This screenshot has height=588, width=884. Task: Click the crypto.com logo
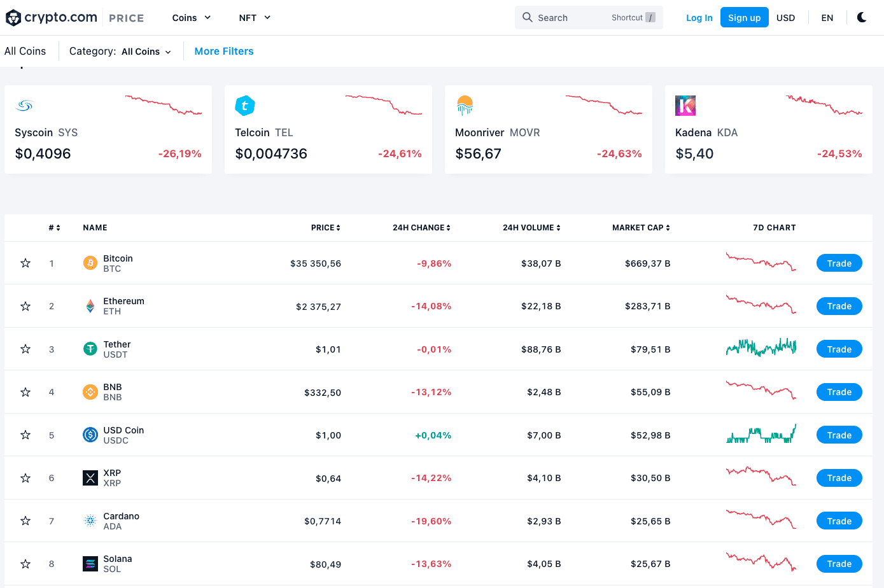(52, 18)
